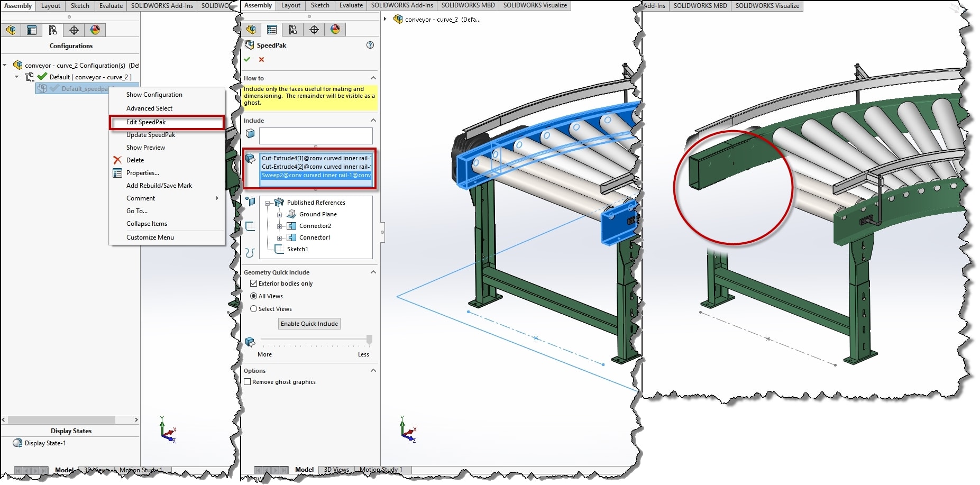The image size is (980, 485).
Task: Open the FeatureManager design tree tab in the left panel
Action: click(x=11, y=30)
